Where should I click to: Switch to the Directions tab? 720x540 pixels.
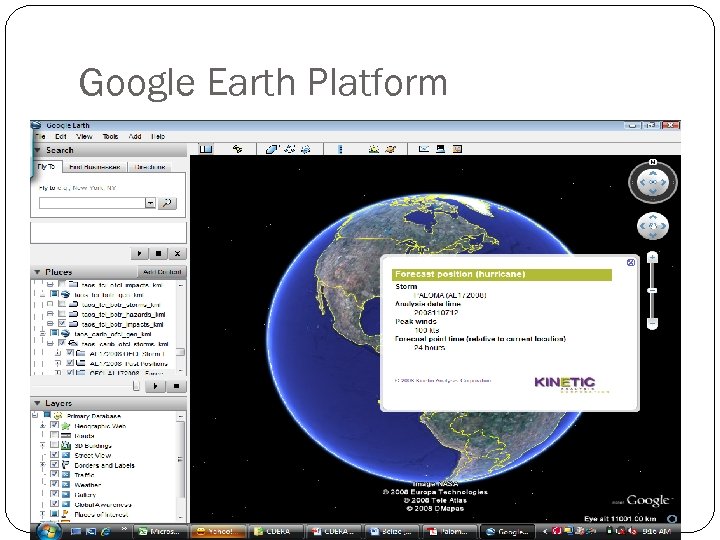point(150,167)
